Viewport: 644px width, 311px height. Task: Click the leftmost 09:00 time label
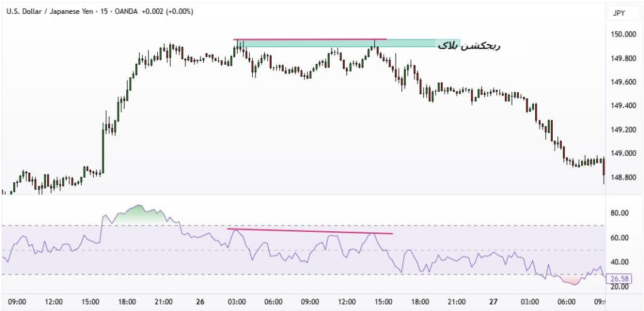15,302
